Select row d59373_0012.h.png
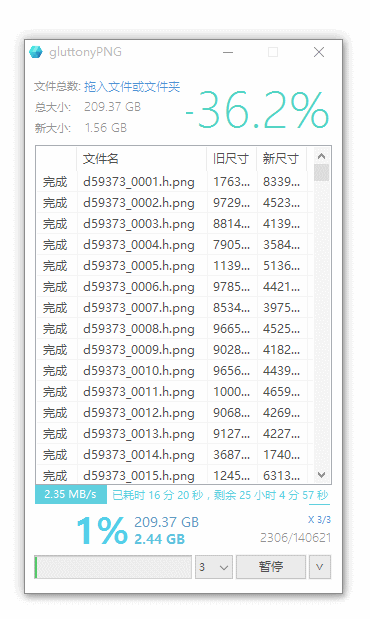 point(175,413)
